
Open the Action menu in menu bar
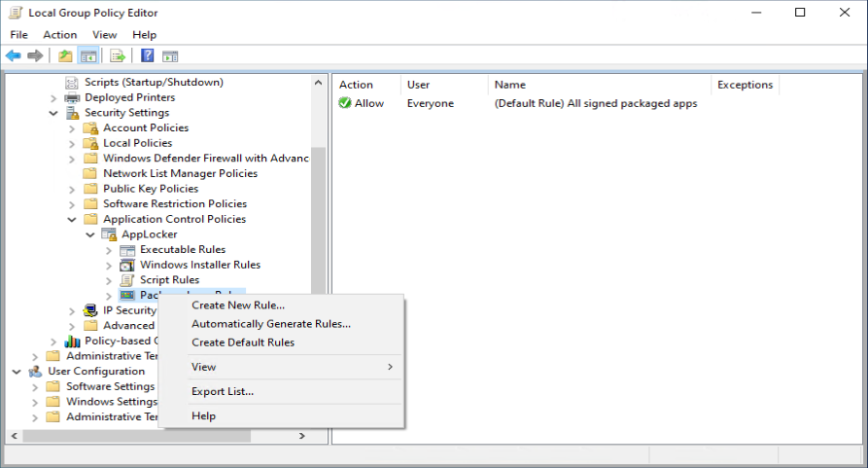click(x=60, y=34)
